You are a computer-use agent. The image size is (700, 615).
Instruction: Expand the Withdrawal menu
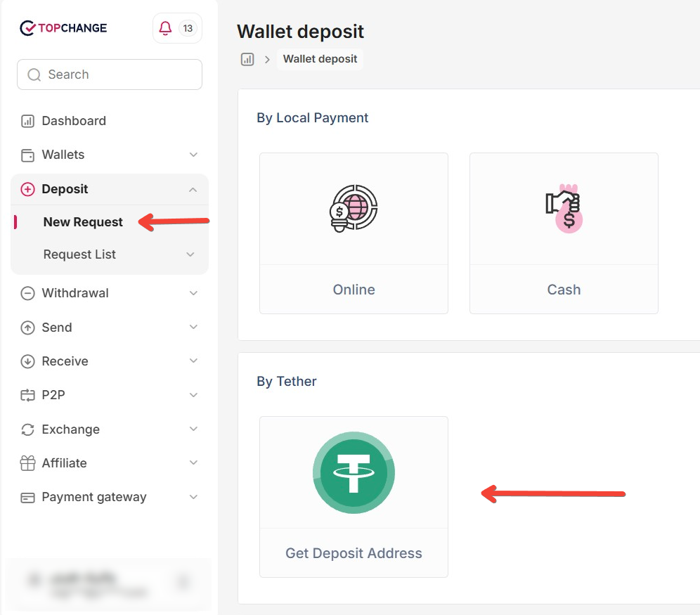click(110, 293)
